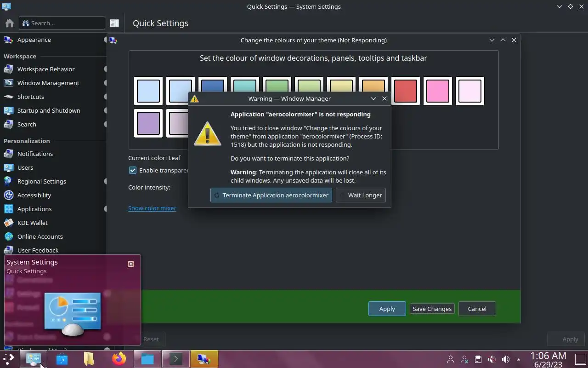Click the KDE Wallet icon in sidebar

(x=8, y=223)
